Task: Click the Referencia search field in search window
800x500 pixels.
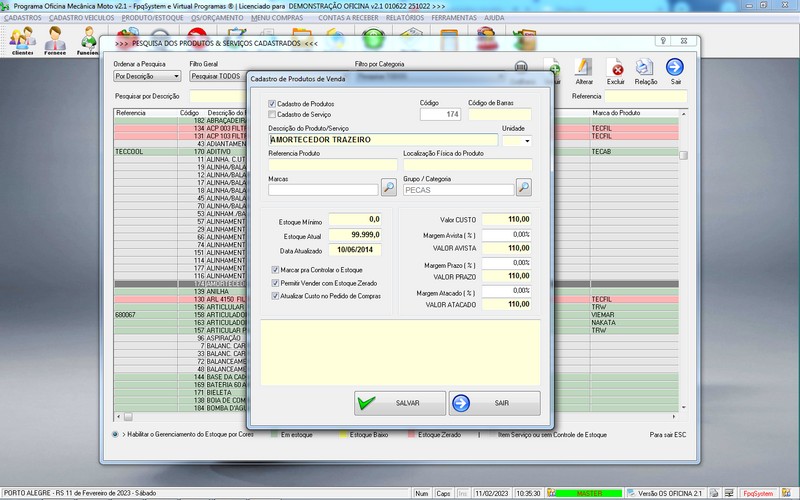Action: (x=645, y=96)
